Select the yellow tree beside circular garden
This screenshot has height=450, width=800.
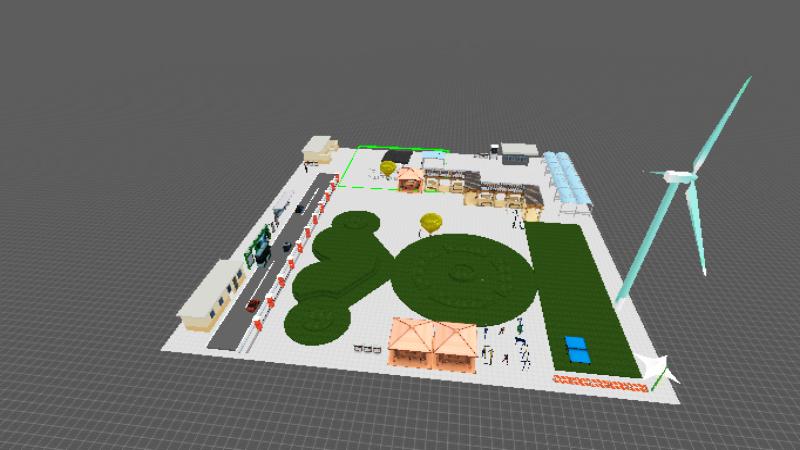click(431, 222)
